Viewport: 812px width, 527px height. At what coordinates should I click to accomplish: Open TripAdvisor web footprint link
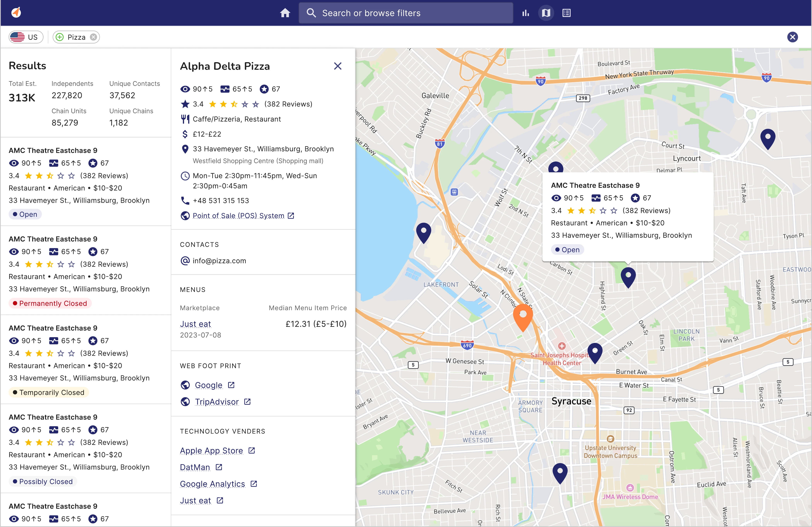tap(217, 402)
